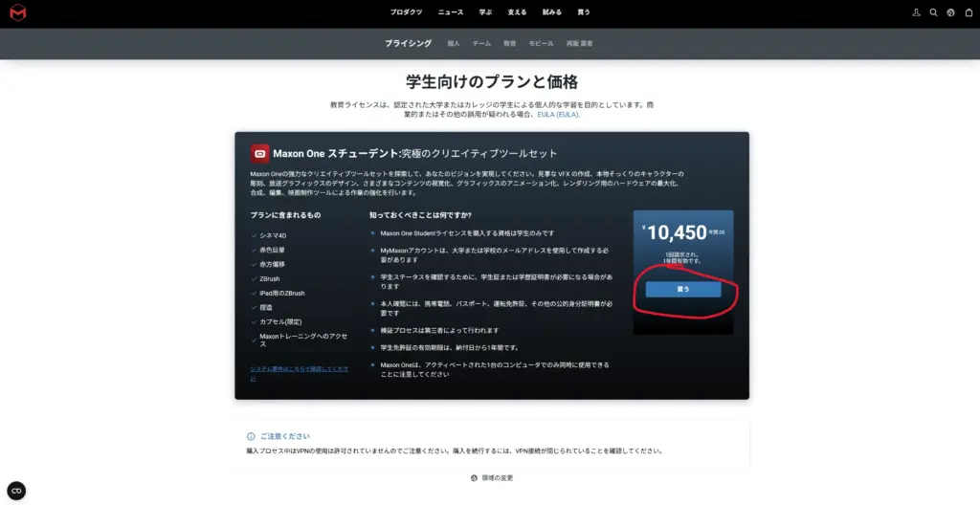Click the 学生向けのプランと価格 page heading
This screenshot has height=505, width=980.
[492, 82]
